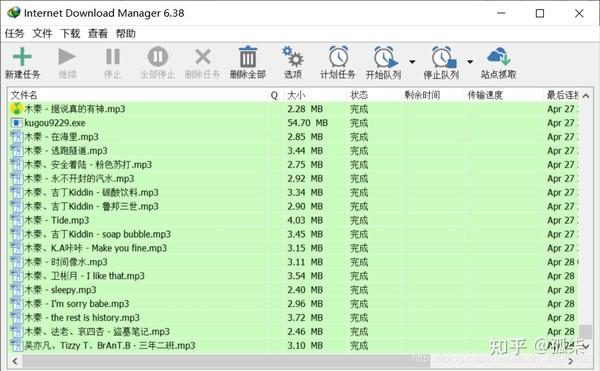
Task: Click the 删除全部 trash can icon
Action: coord(248,57)
